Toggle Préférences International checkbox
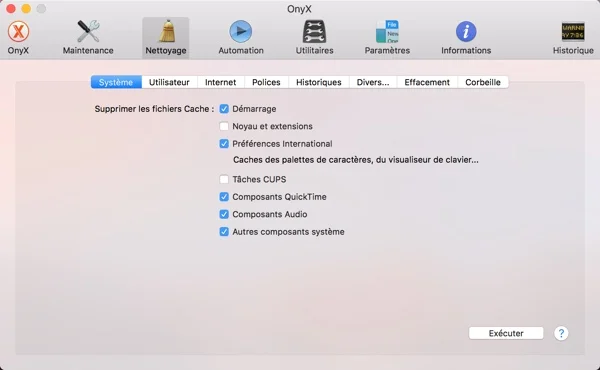This screenshot has width=600, height=370. 224,144
